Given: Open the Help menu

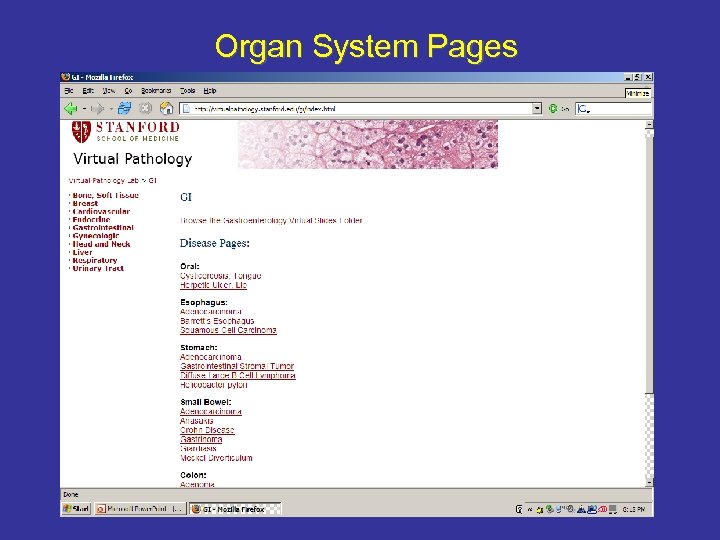Looking at the screenshot, I should tap(210, 91).
